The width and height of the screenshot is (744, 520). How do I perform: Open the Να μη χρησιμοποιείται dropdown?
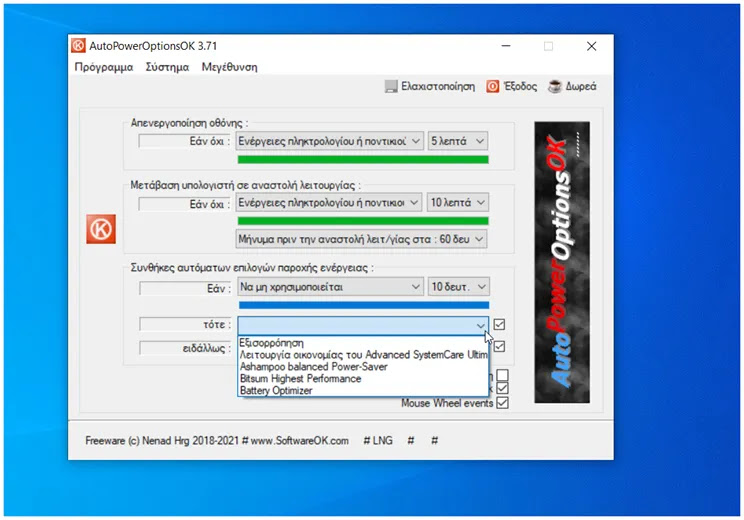coord(330,287)
